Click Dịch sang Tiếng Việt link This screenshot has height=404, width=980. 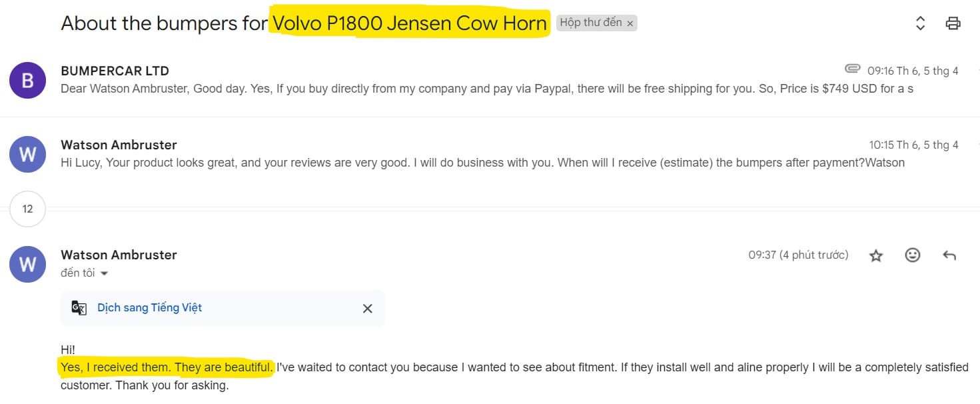click(x=149, y=307)
